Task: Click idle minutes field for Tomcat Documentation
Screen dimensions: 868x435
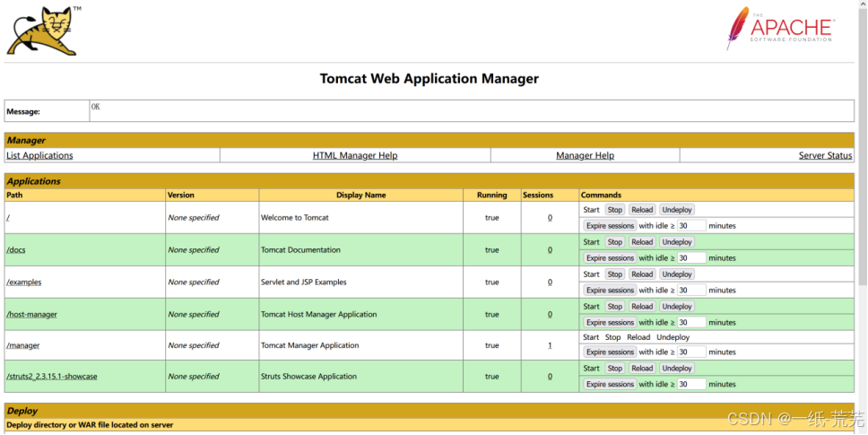Action: coord(691,258)
